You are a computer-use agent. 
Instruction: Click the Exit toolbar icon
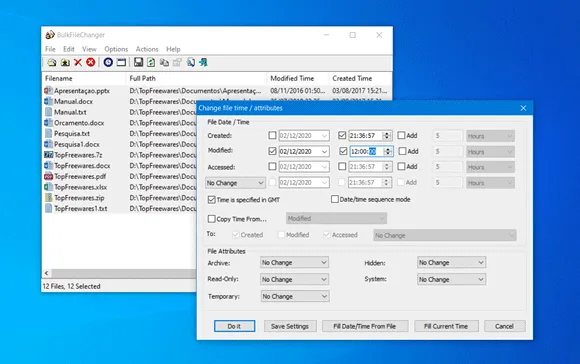click(x=203, y=63)
